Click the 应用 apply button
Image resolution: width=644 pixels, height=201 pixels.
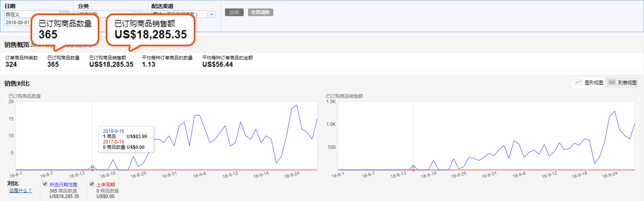tap(235, 12)
